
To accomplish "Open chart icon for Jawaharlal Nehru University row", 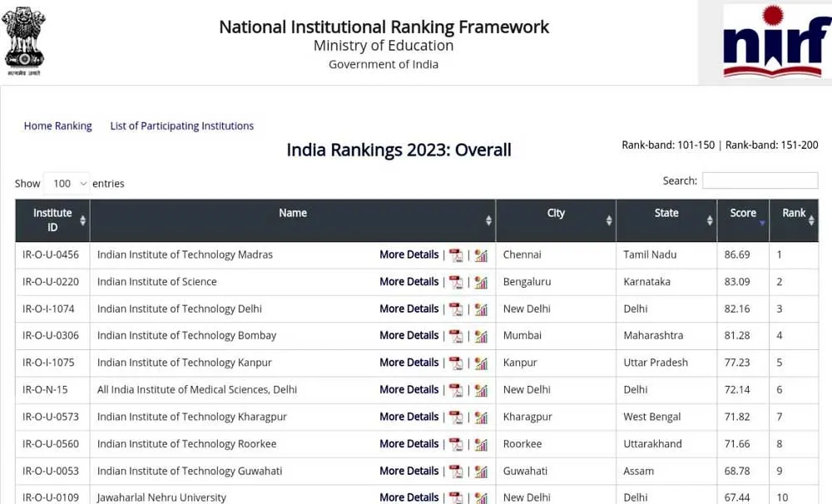I will pyautogui.click(x=481, y=497).
